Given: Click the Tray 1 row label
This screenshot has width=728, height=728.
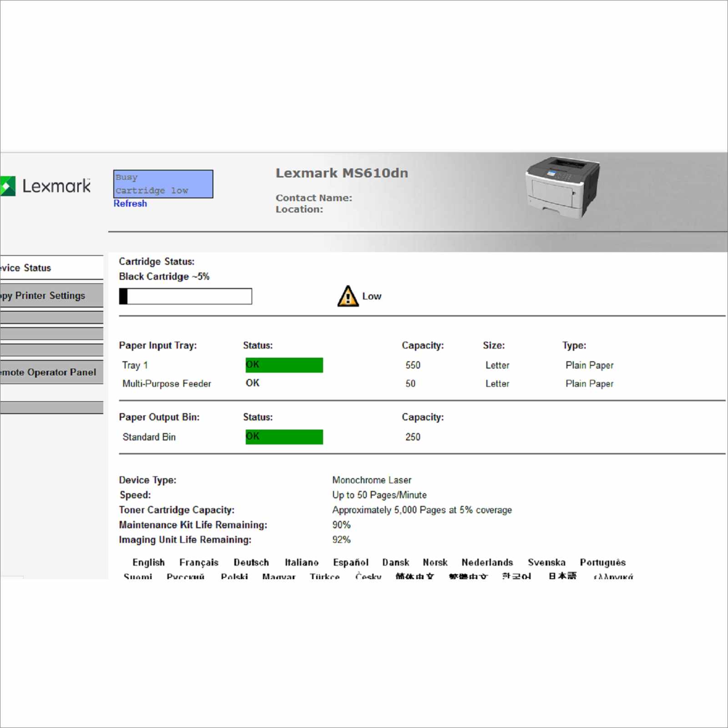Looking at the screenshot, I should [135, 365].
